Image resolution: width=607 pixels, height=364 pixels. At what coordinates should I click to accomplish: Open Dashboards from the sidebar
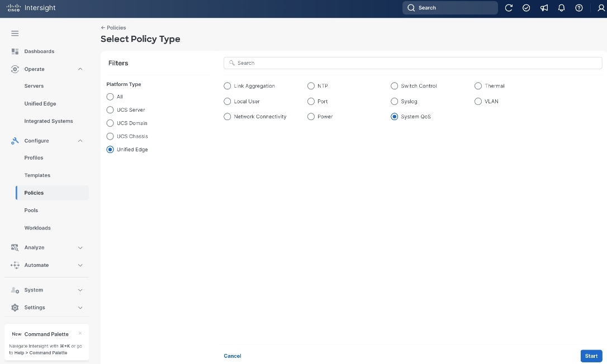[x=39, y=51]
